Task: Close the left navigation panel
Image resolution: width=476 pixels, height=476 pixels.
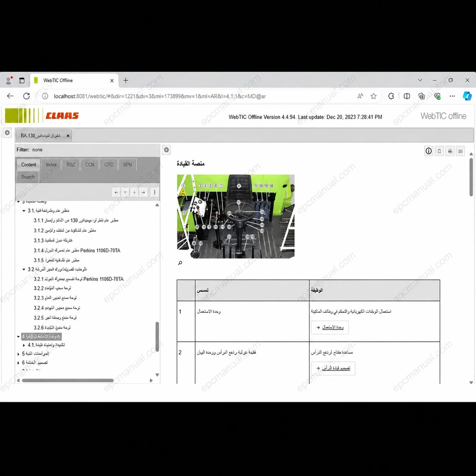Action: coord(166,149)
